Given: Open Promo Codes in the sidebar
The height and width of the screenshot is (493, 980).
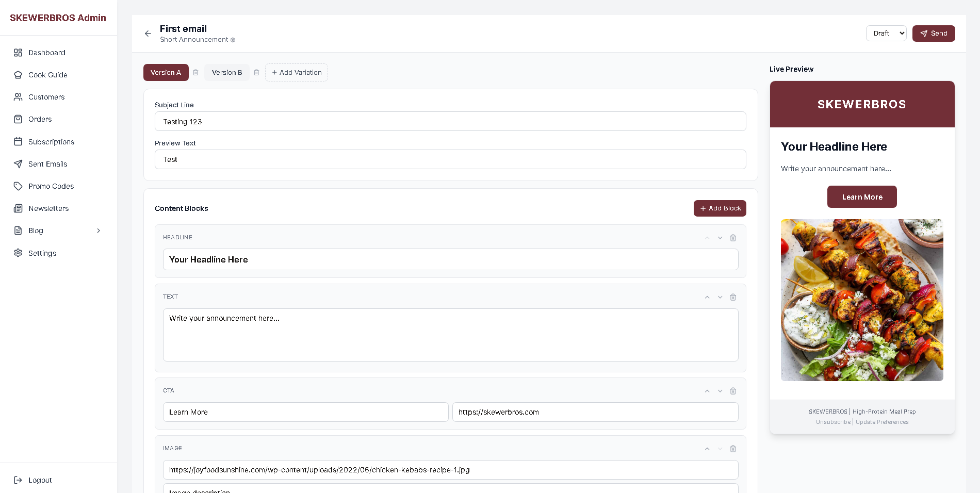Looking at the screenshot, I should (x=51, y=186).
